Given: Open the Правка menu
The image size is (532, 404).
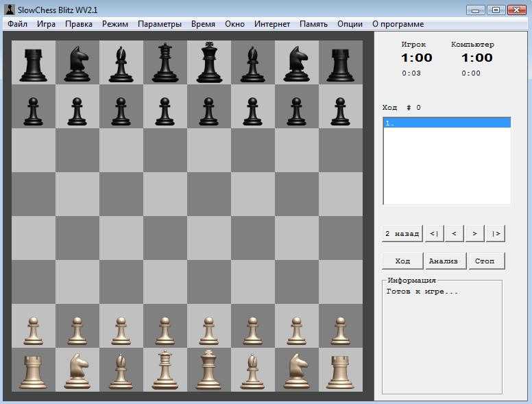Looking at the screenshot, I should (79, 24).
